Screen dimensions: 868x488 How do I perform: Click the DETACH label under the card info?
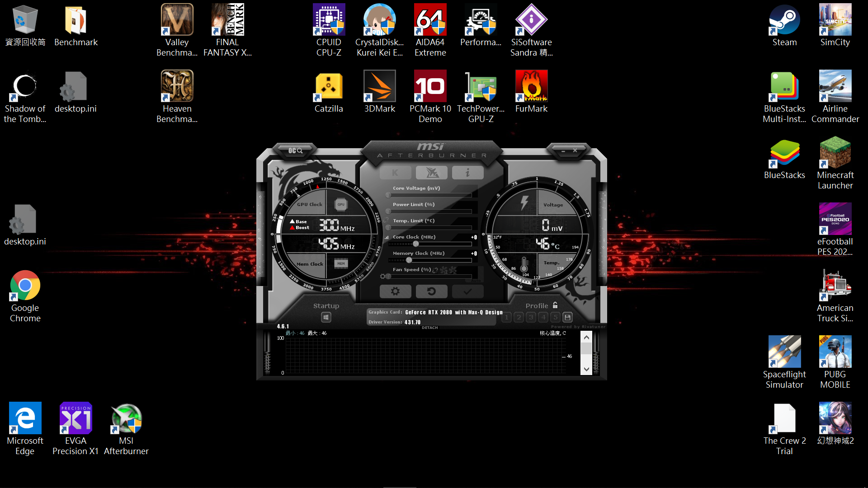pyautogui.click(x=429, y=328)
